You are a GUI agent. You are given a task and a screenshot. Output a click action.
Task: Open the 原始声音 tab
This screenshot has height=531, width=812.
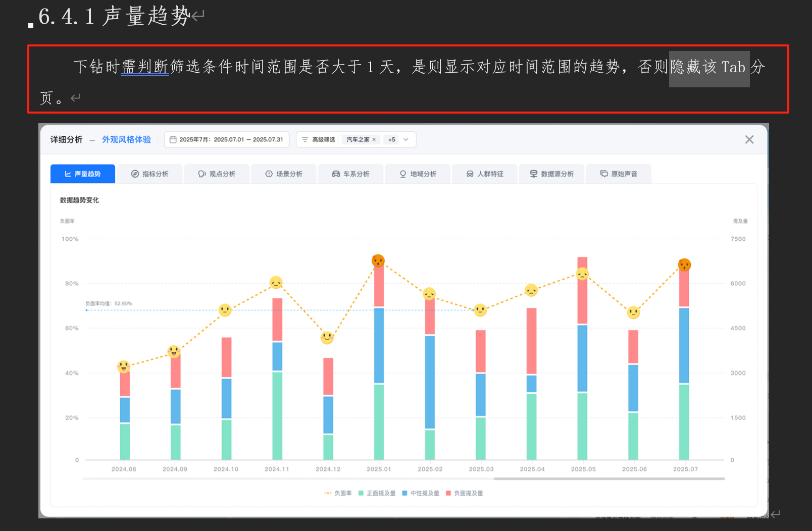click(x=619, y=174)
